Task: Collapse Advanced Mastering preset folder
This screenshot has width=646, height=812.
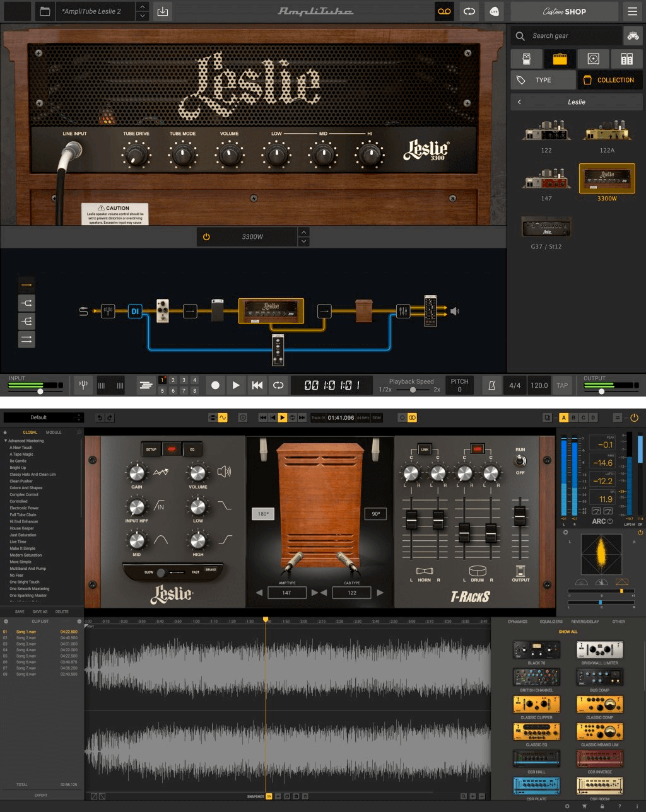Action: point(6,441)
